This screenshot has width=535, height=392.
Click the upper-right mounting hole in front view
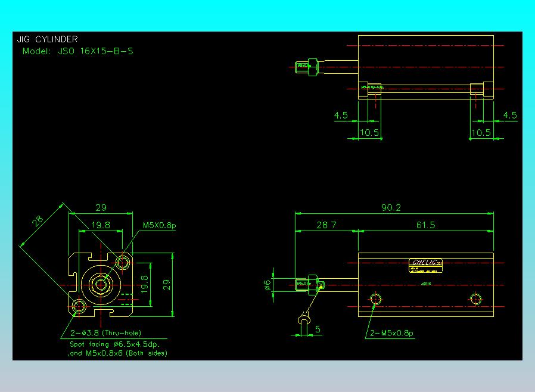(123, 262)
